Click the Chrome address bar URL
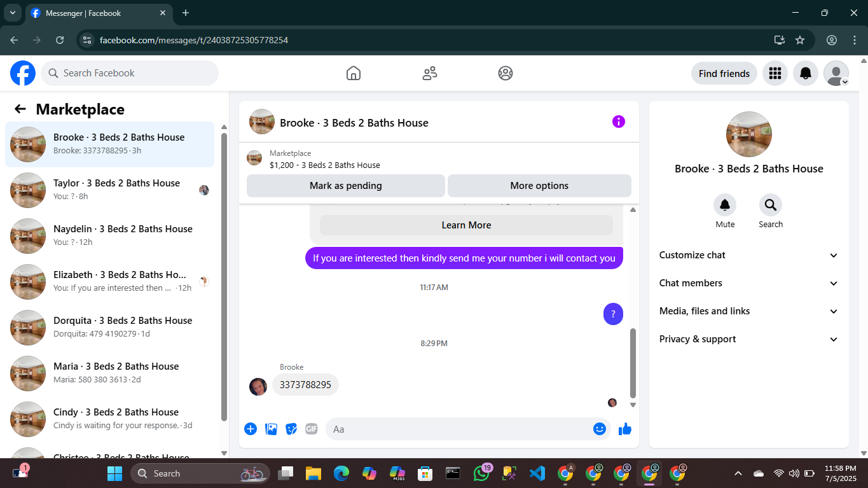This screenshot has width=868, height=488. [194, 40]
